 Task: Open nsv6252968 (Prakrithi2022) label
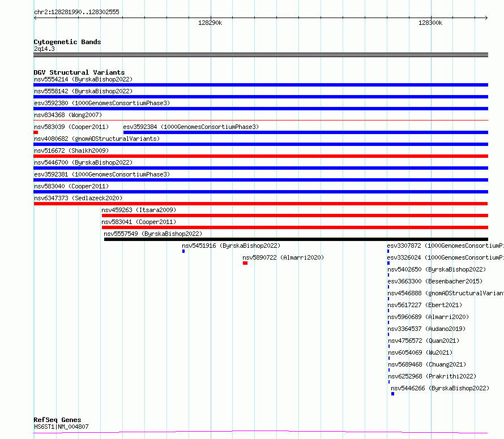pyautogui.click(x=432, y=376)
